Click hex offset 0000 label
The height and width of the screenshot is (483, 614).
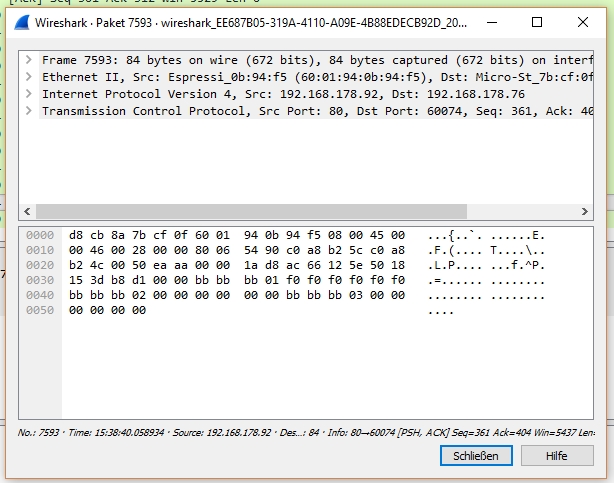40,235
